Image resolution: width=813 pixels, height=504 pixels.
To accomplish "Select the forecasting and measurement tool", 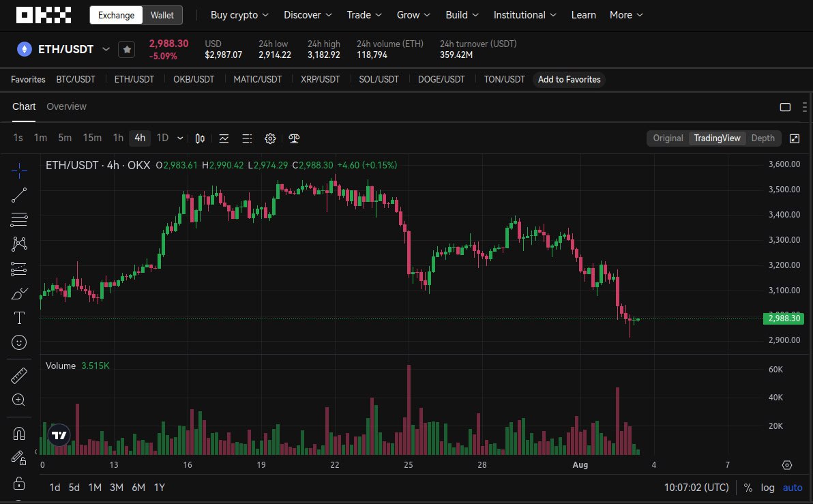I will [x=19, y=269].
